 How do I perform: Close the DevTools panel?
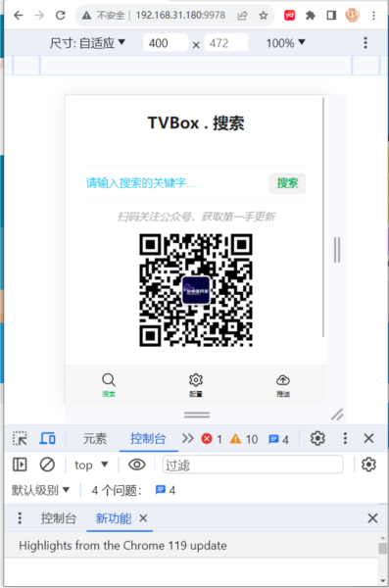coord(368,438)
